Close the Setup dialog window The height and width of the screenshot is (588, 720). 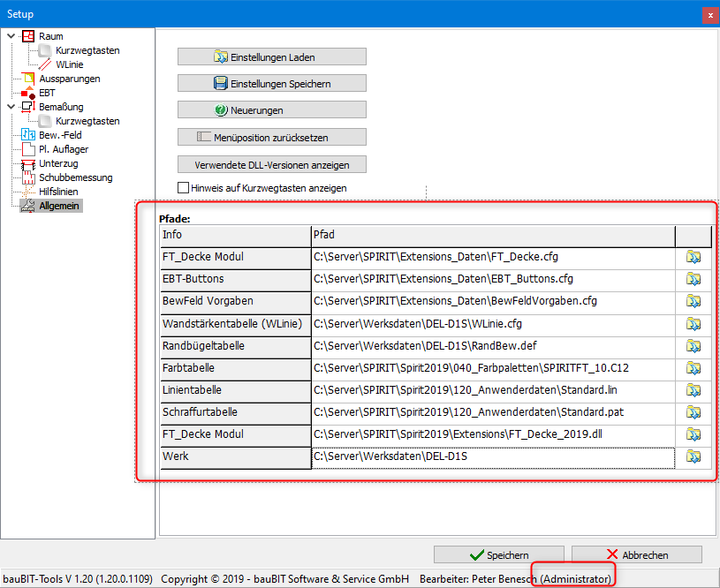click(710, 15)
